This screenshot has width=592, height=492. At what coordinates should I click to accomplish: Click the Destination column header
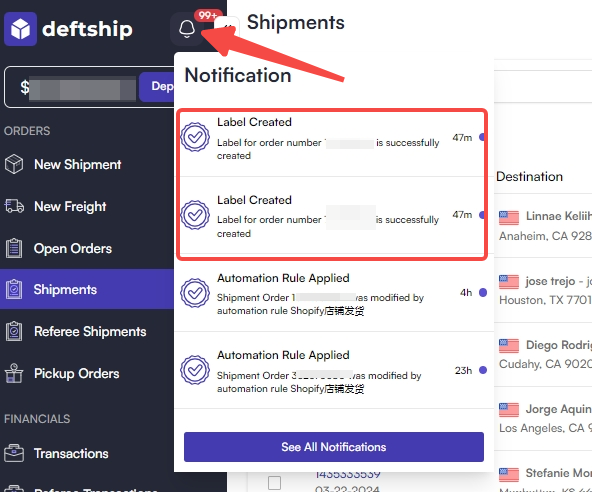pos(529,176)
